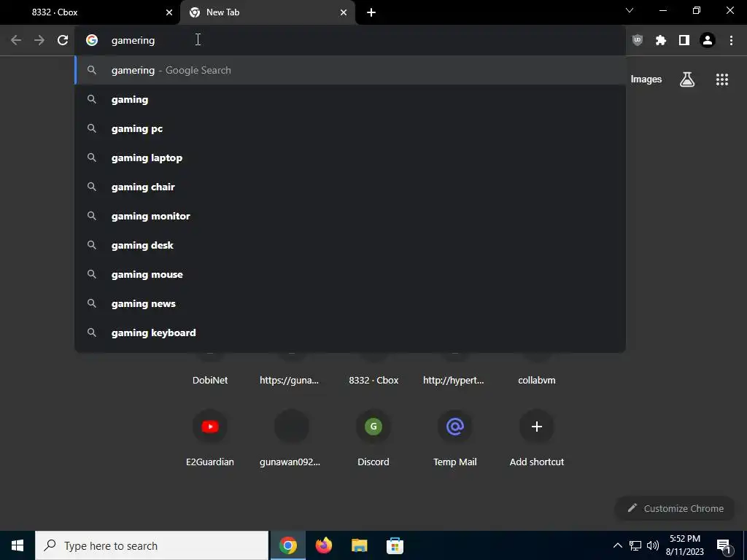
Task: Reload the page with the refresh icon
Action: point(63,41)
